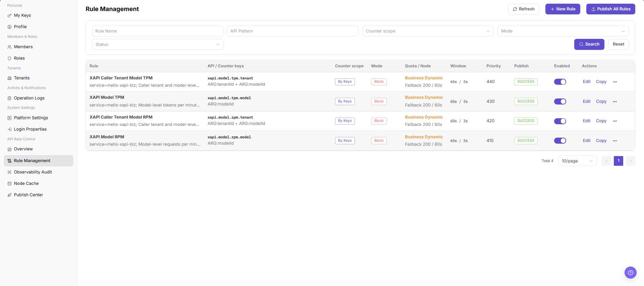Click priority value 440
The height and width of the screenshot is (286, 644).
point(490,82)
